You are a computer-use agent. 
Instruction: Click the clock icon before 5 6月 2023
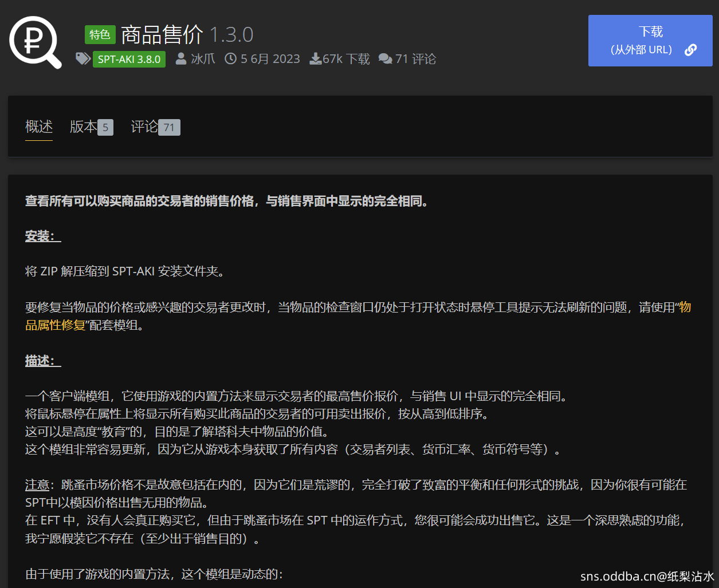pos(230,59)
